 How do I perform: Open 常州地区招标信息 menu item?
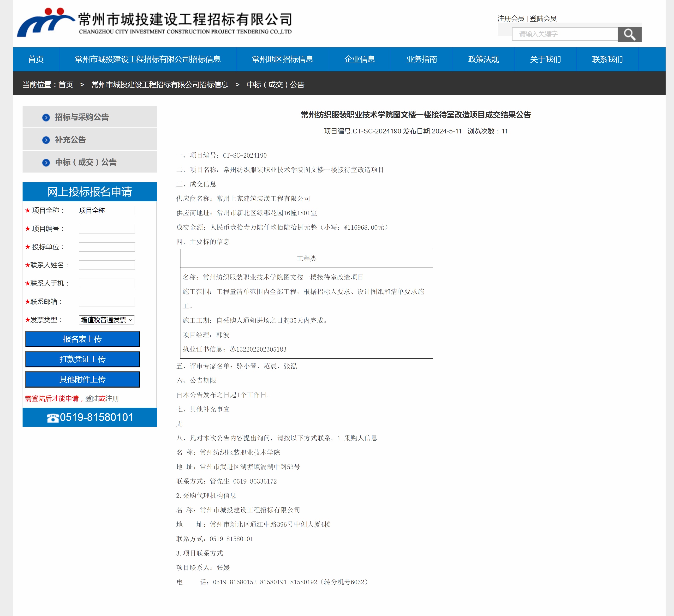(282, 59)
